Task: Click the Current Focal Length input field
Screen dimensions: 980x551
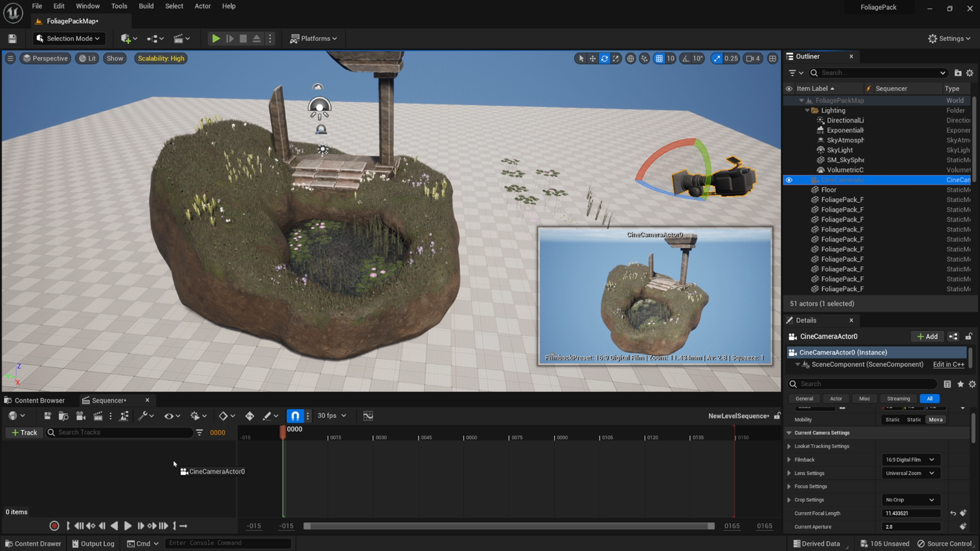Action: [910, 513]
